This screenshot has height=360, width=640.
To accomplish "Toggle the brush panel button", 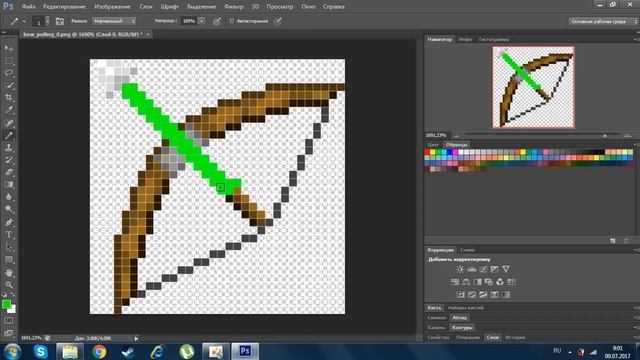I will [60, 21].
